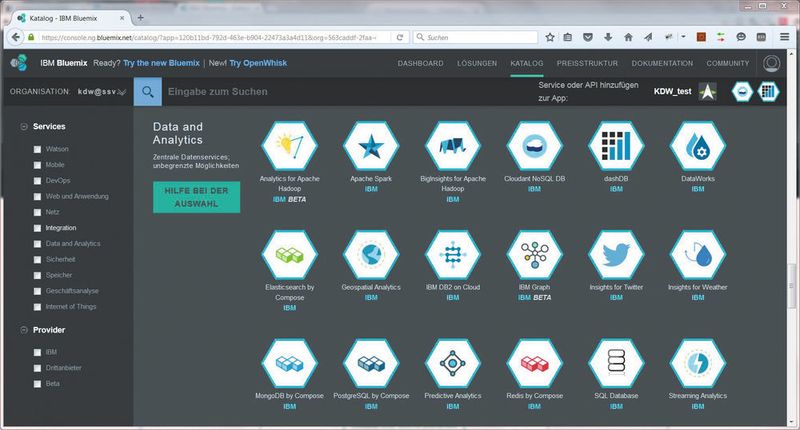Toggle the Netz checkbox
Viewport: 800px width, 430px height.
(x=37, y=213)
